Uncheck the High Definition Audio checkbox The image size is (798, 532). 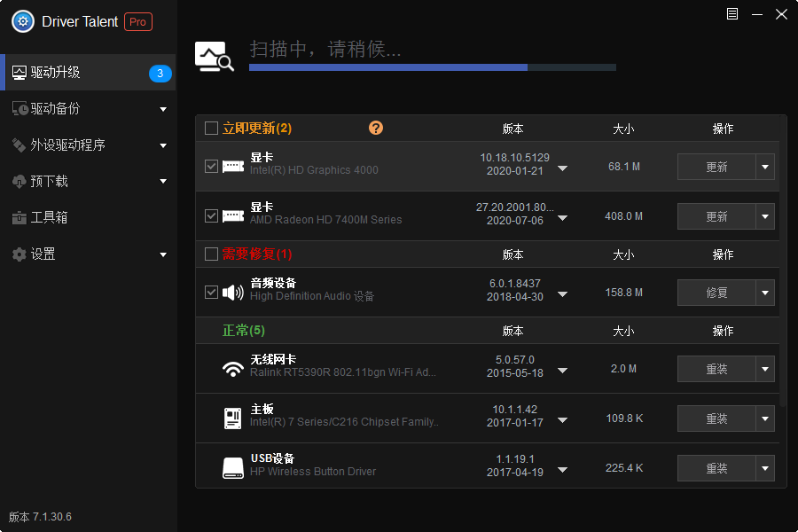coord(211,293)
